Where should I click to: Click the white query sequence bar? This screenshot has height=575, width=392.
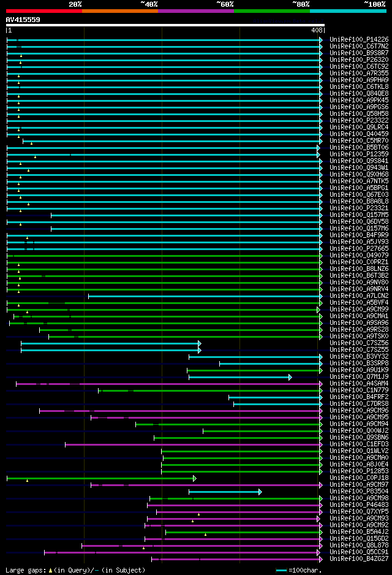165,25
